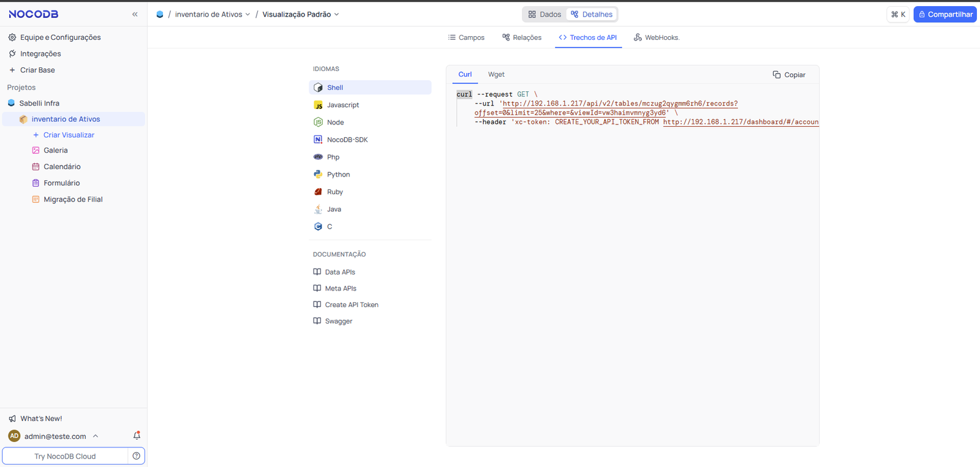Click the Compartilhar share button
Image resolution: width=980 pixels, height=467 pixels.
click(944, 14)
